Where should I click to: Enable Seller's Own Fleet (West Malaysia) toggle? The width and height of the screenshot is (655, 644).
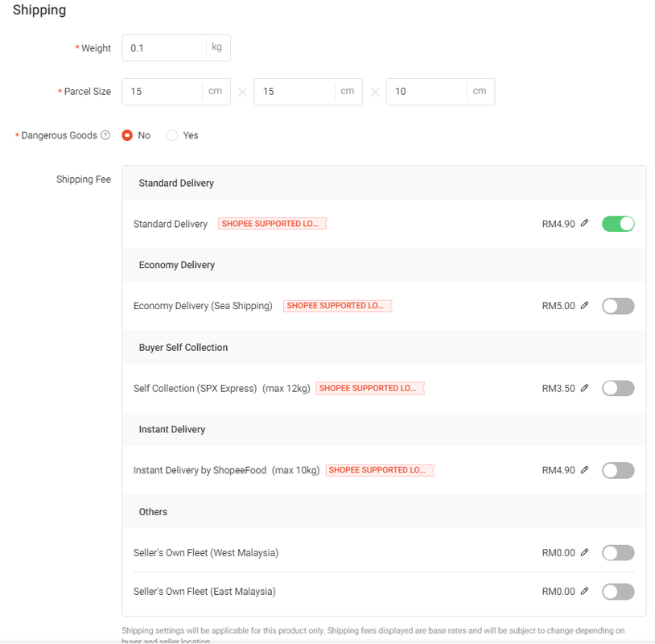point(618,553)
